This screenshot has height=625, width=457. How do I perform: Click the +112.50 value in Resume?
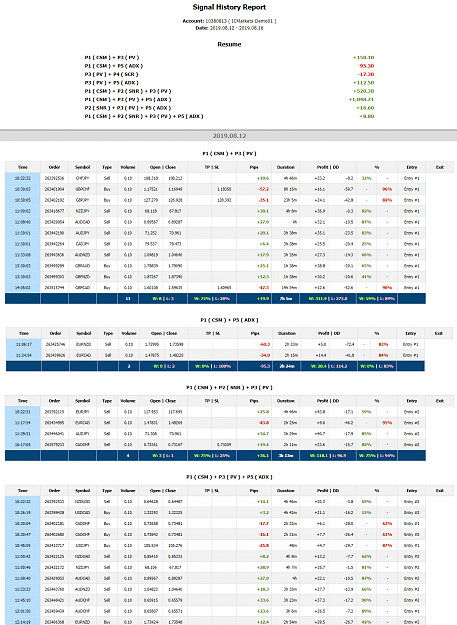(x=363, y=83)
